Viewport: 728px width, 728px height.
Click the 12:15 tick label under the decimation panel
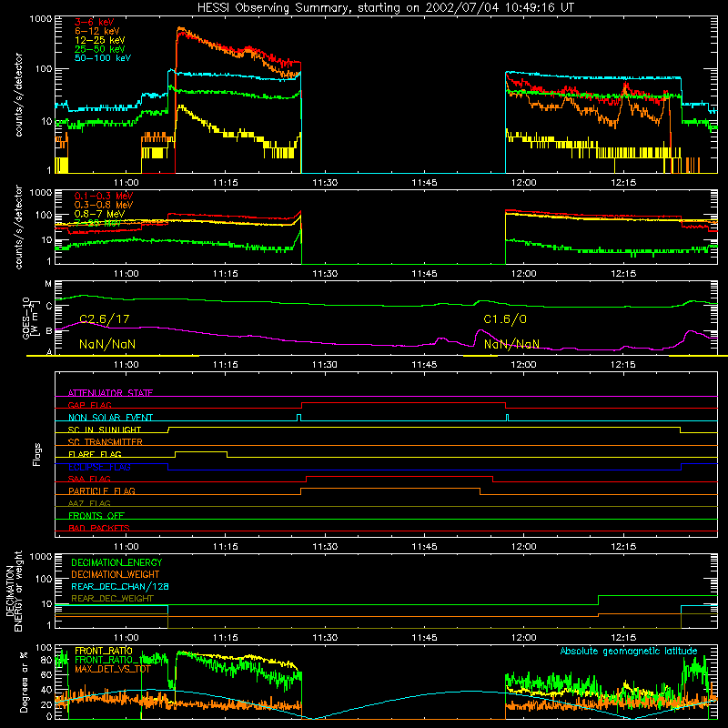pyautogui.click(x=623, y=638)
